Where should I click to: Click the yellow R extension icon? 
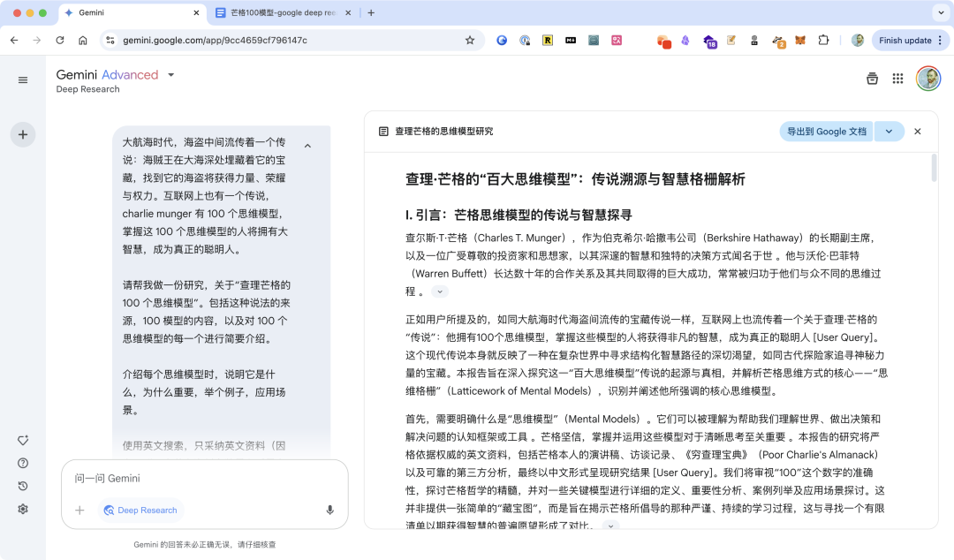pyautogui.click(x=548, y=40)
